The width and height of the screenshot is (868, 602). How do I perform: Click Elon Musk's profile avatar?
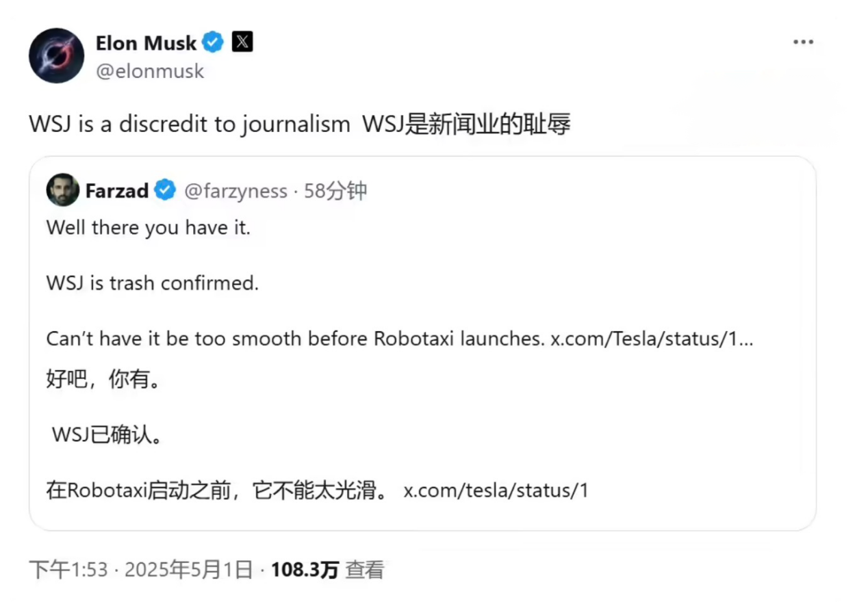pyautogui.click(x=56, y=55)
